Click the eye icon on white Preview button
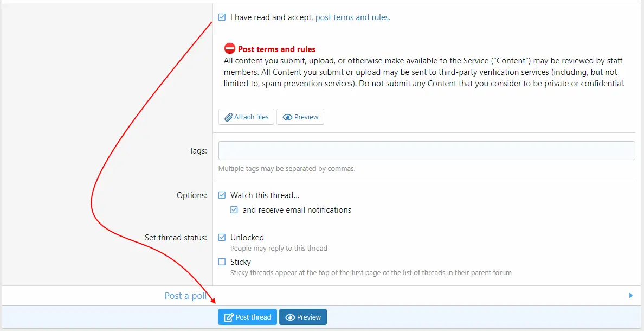 pyautogui.click(x=287, y=117)
